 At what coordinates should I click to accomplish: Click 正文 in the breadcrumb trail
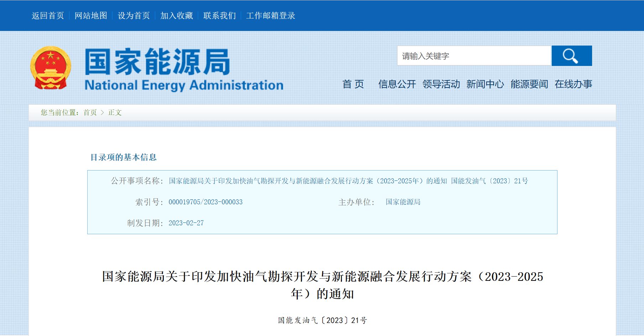click(115, 112)
